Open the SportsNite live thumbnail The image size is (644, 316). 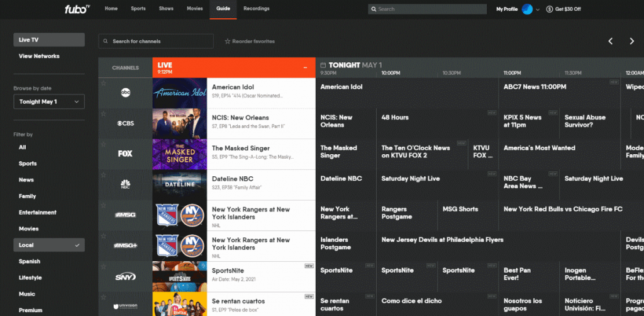tap(179, 276)
